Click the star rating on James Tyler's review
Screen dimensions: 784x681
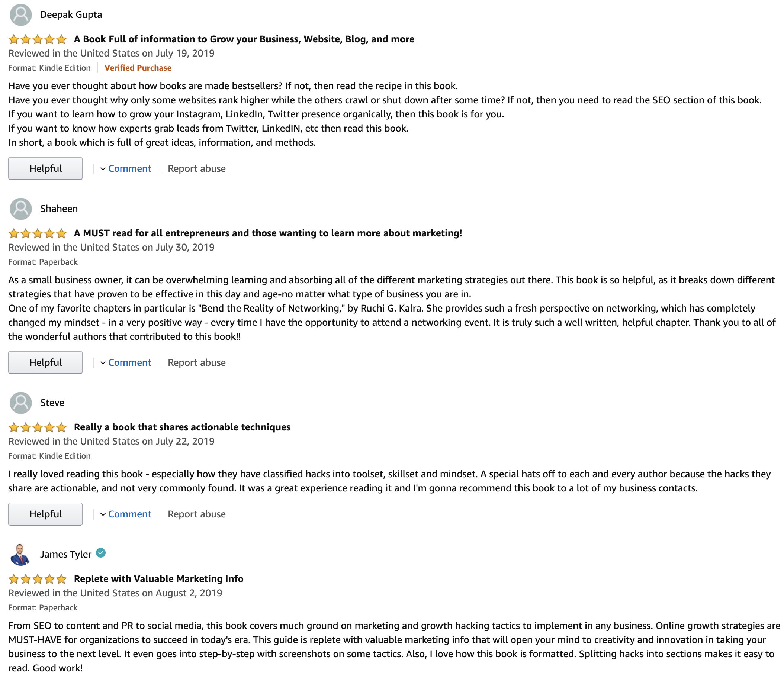tap(38, 579)
